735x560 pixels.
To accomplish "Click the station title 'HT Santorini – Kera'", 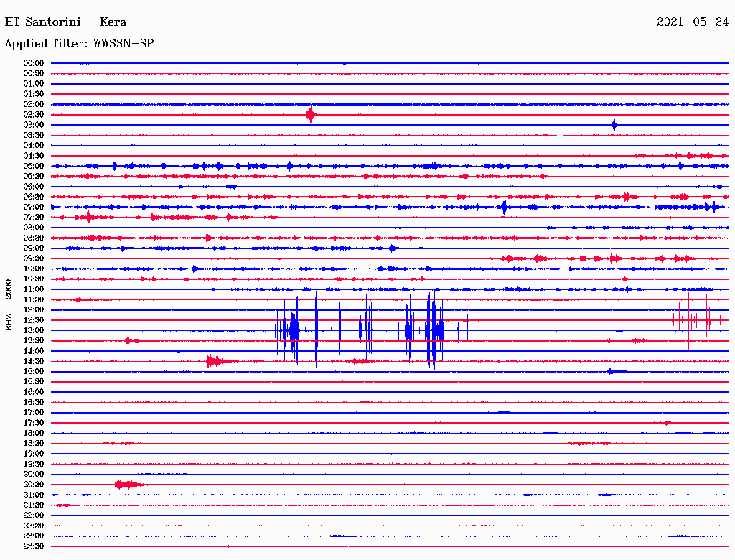I will coord(65,22).
